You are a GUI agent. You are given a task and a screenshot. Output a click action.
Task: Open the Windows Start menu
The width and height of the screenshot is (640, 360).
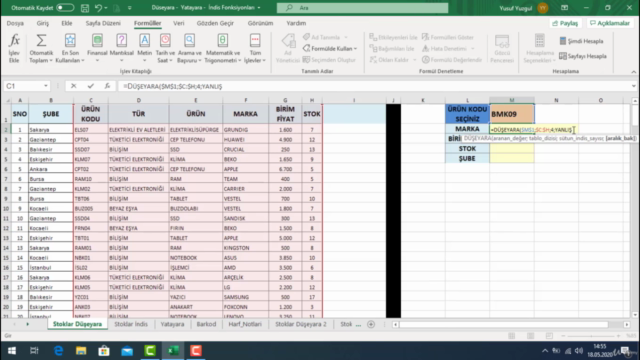(x=12, y=351)
